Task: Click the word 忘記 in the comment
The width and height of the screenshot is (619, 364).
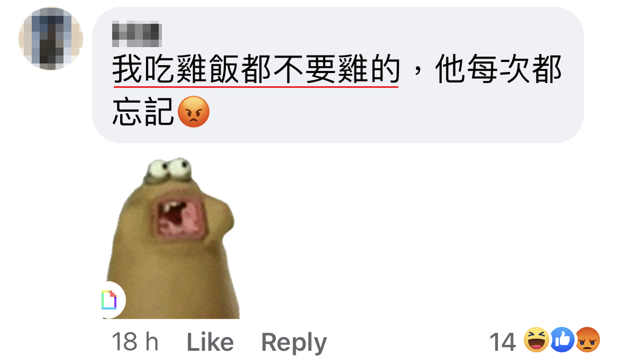Action: click(143, 112)
